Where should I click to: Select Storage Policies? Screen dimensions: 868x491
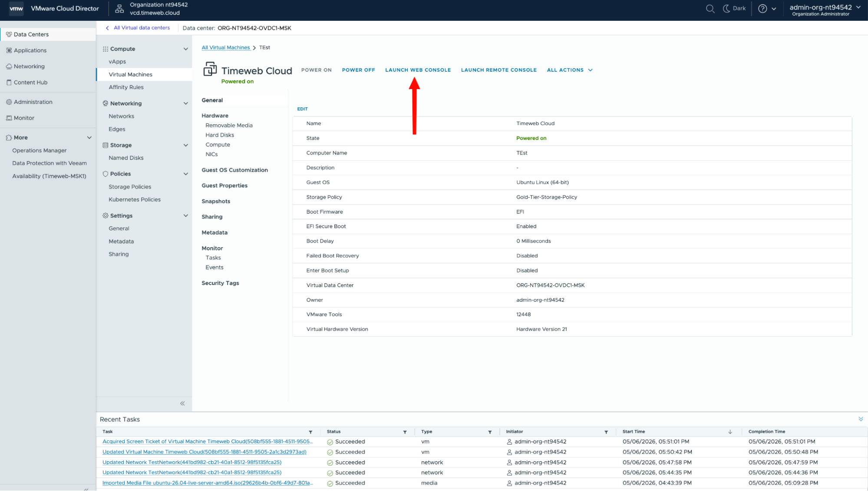(x=130, y=187)
